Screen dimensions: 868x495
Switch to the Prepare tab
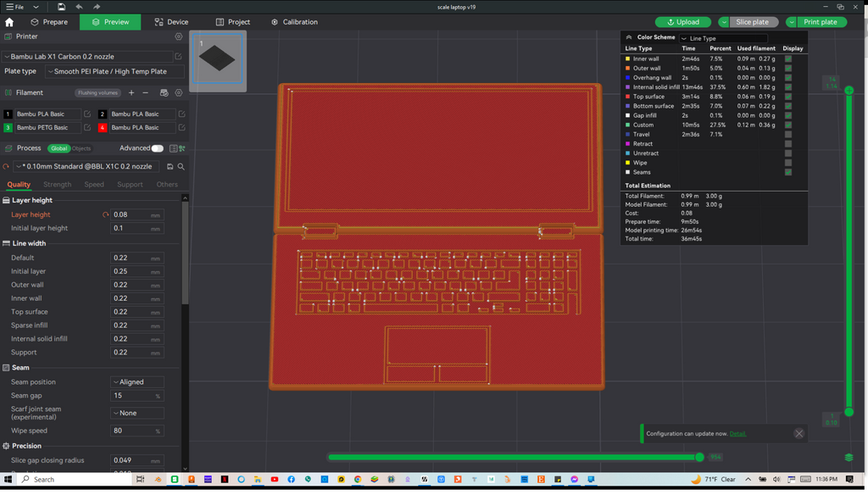49,22
